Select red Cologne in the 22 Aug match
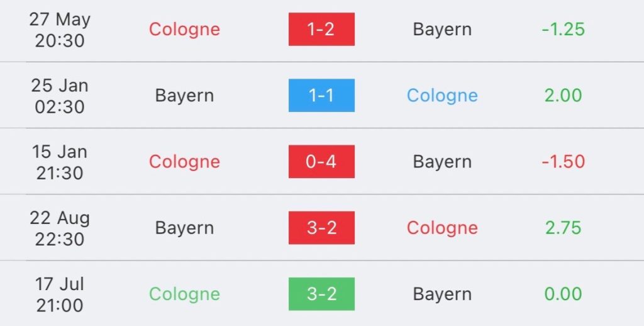The image size is (644, 326). coord(442,228)
